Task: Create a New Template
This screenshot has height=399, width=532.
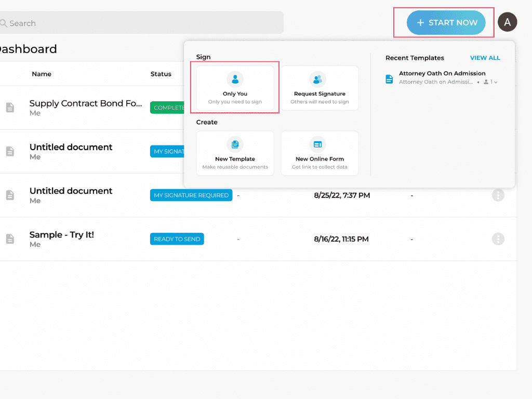Action: click(235, 153)
